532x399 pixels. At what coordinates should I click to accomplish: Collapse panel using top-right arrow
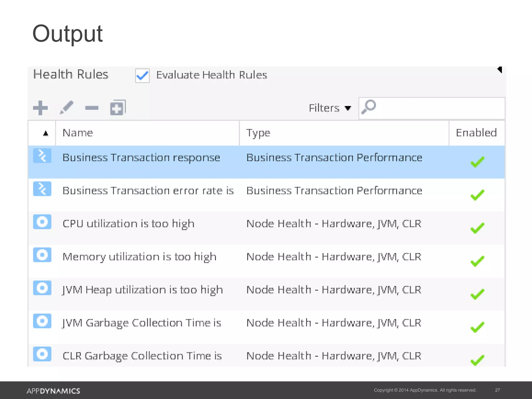click(500, 70)
